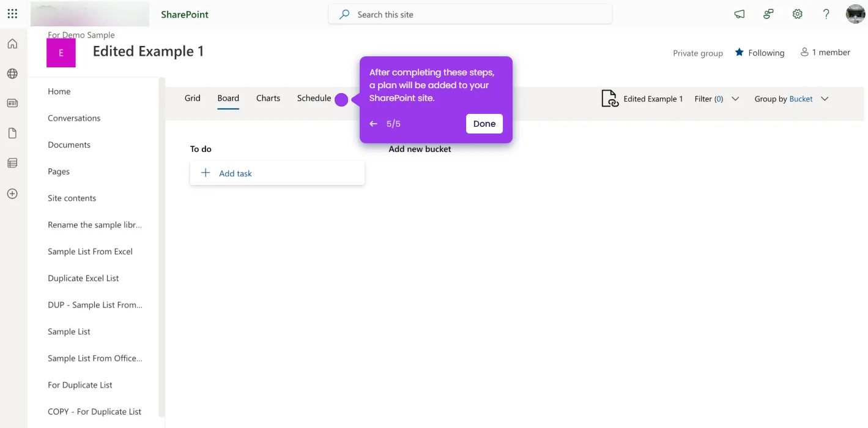
Task: Click the Edited Example 1 site title
Action: (148, 51)
